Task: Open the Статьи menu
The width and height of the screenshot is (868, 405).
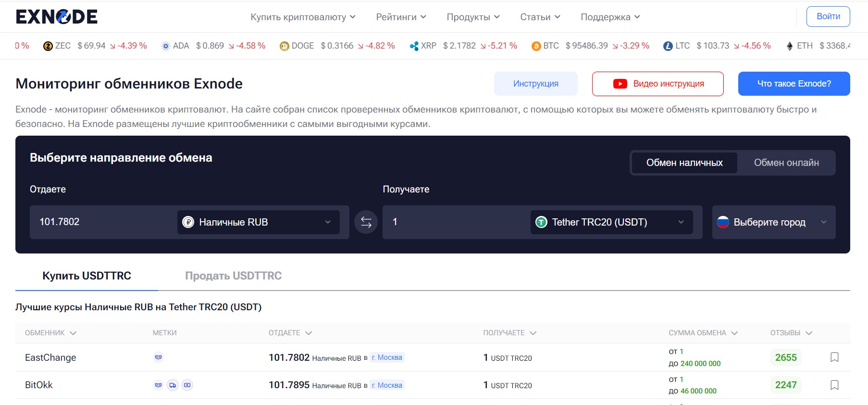Action: point(540,17)
